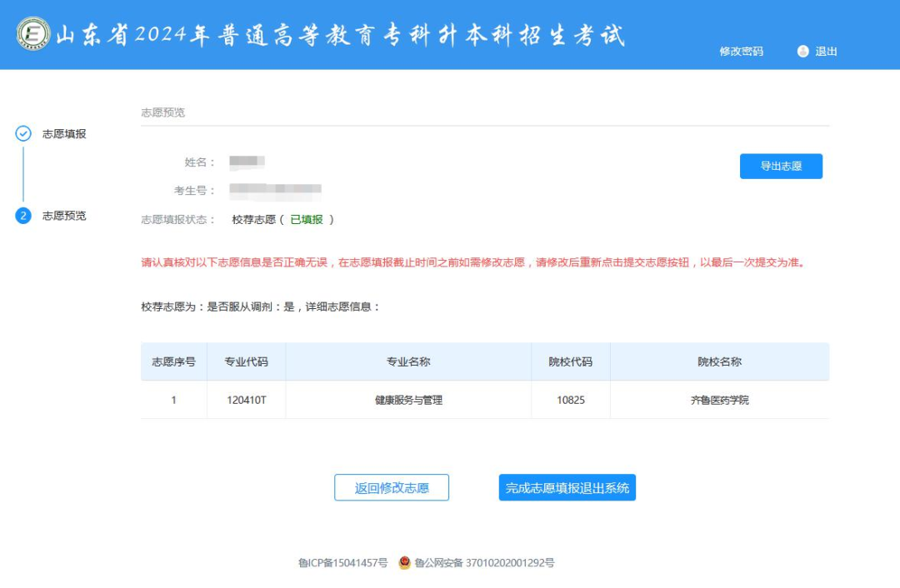Click the 健康服务与管理 table cell
900x588 pixels.
click(408, 400)
